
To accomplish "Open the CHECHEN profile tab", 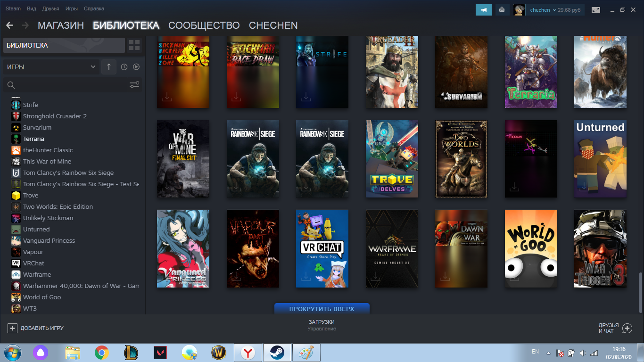I will pyautogui.click(x=273, y=25).
